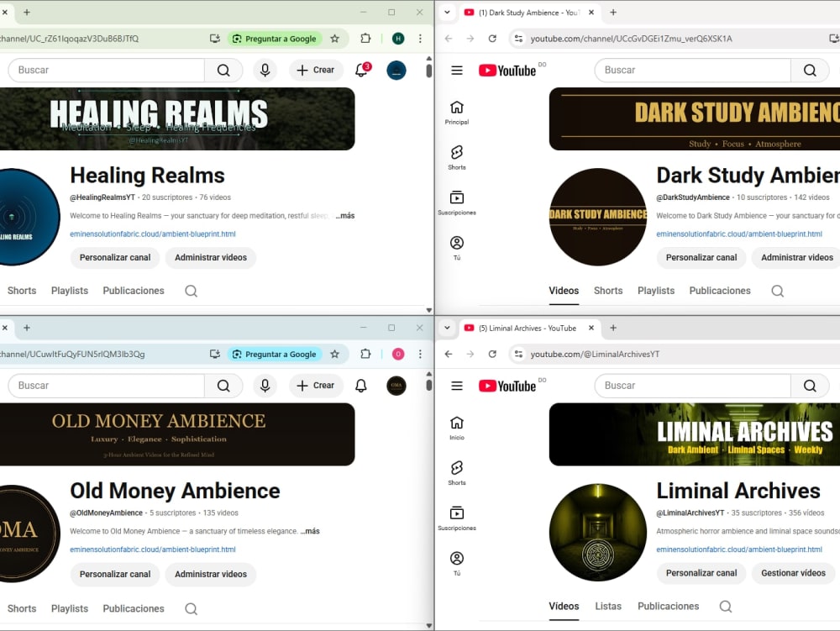Click voice search microphone in Old Money Ambience window

pos(265,386)
